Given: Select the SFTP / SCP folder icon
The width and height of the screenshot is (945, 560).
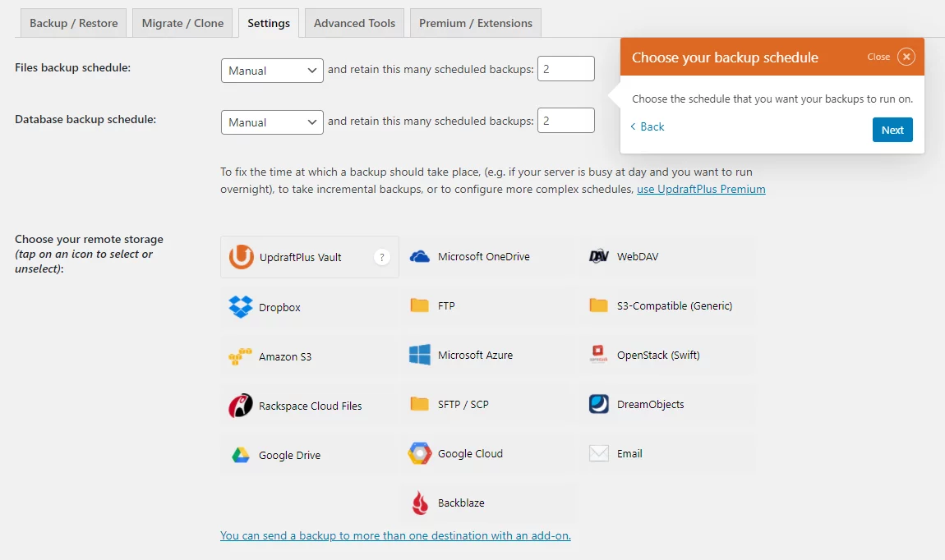Looking at the screenshot, I should point(419,403).
